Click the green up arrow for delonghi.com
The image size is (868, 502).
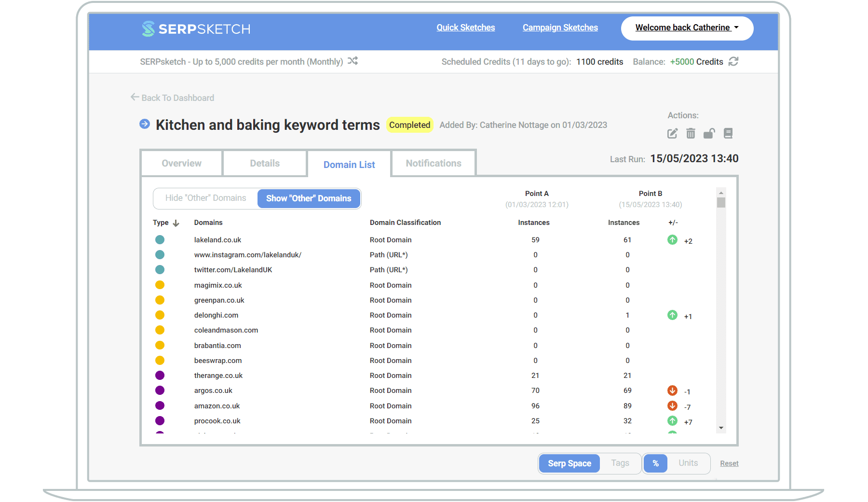click(672, 315)
